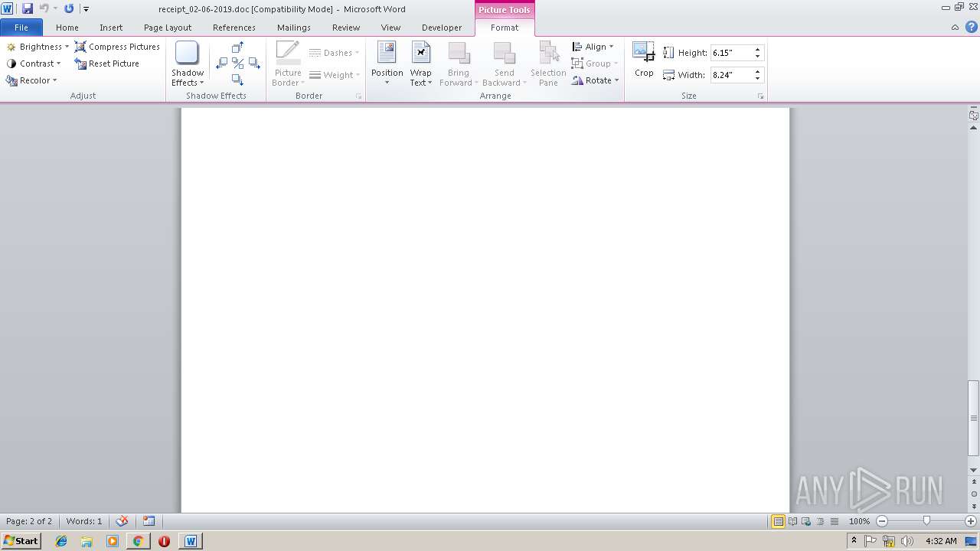The width and height of the screenshot is (980, 551).
Task: Increase picture Width with up stepper
Action: (758, 72)
